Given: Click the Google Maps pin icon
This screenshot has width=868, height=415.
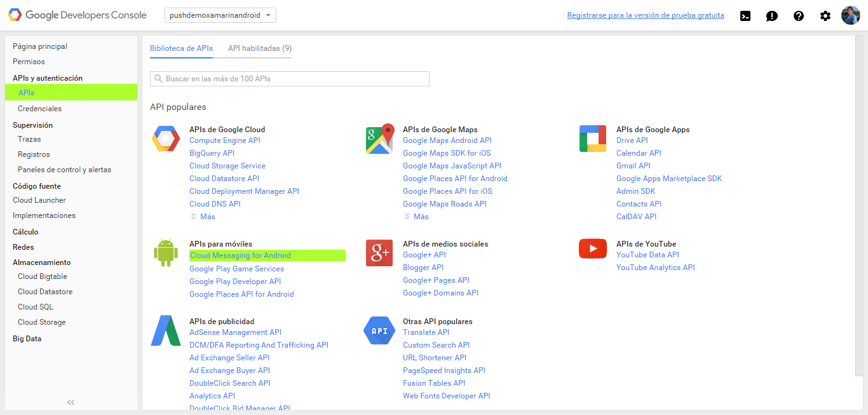Looking at the screenshot, I should tap(380, 139).
